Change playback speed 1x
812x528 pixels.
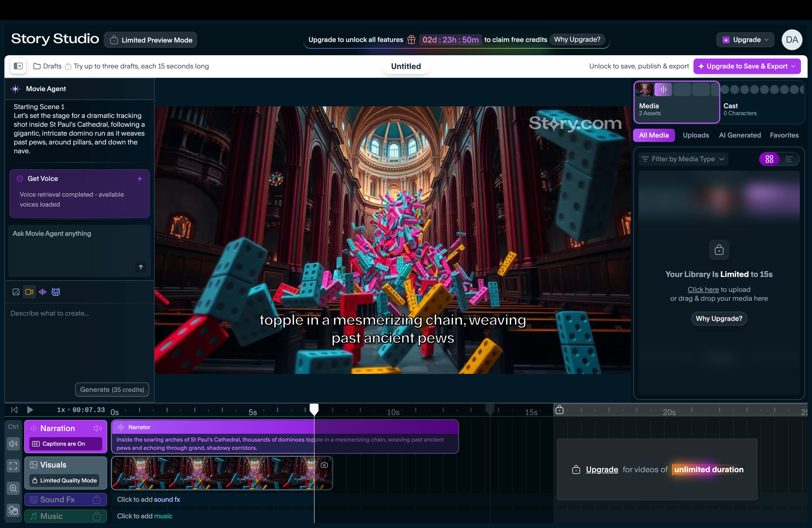(61, 410)
